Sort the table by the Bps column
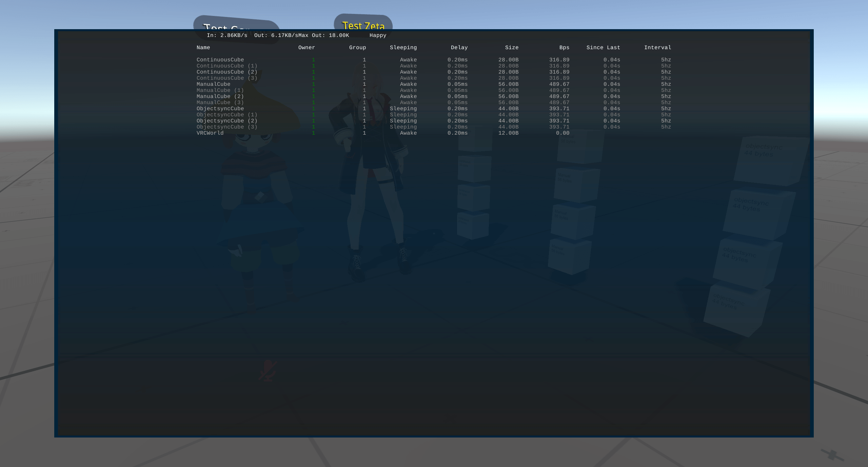868x467 pixels. coord(564,47)
